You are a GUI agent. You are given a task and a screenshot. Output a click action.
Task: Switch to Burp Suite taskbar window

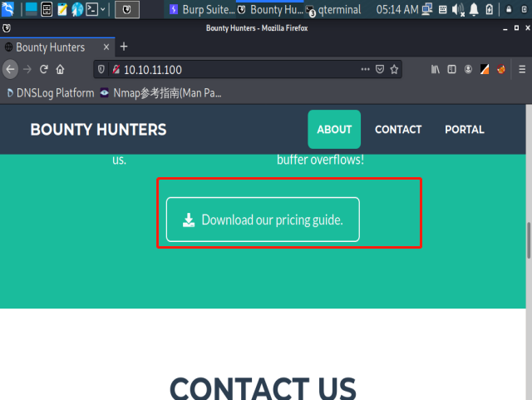(201, 9)
